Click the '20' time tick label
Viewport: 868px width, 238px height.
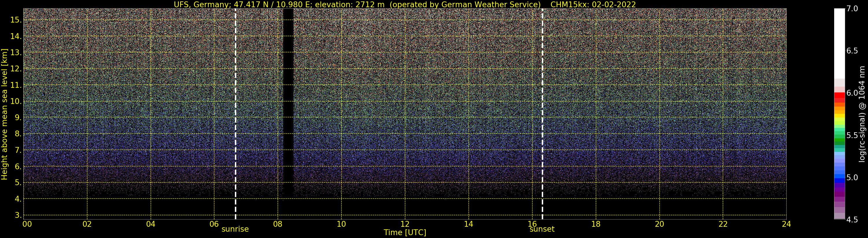(x=659, y=224)
